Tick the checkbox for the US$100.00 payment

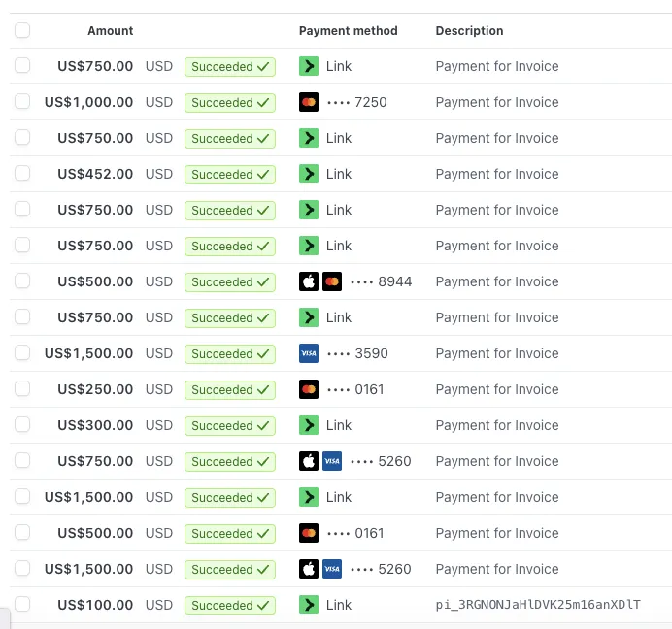pyautogui.click(x=22, y=605)
